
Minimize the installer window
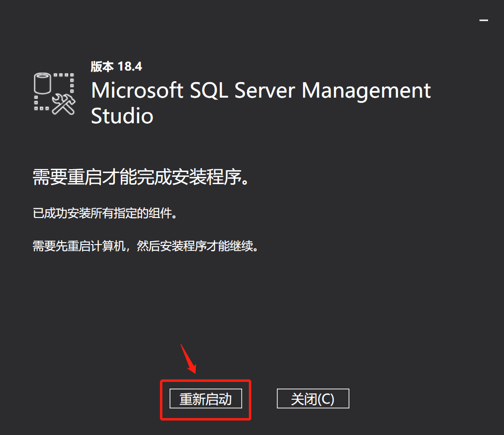pyautogui.click(x=483, y=20)
